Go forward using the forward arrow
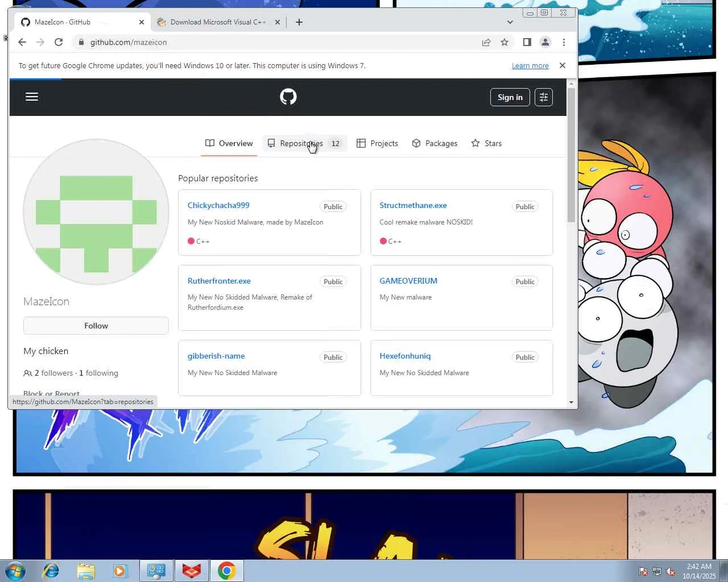The width and height of the screenshot is (728, 582). [40, 42]
